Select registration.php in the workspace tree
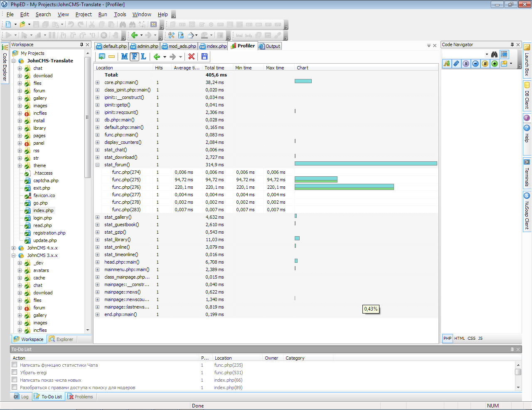Viewport: 532px width, 410px height. coord(49,233)
